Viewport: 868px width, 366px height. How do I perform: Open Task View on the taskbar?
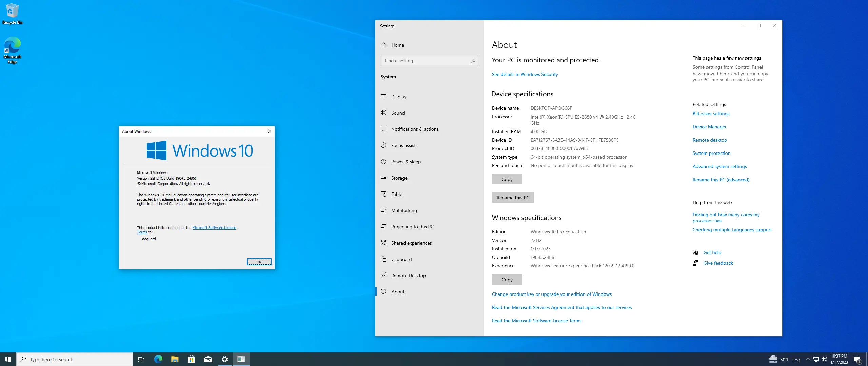click(141, 359)
